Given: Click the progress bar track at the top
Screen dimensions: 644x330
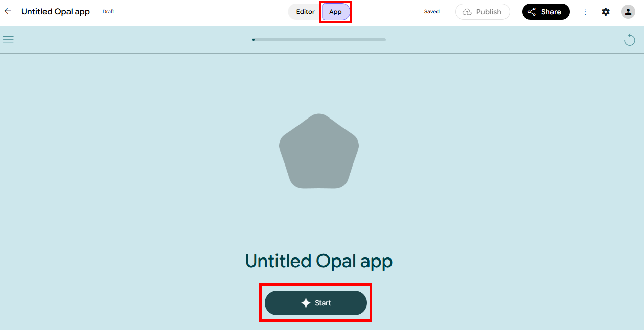Looking at the screenshot, I should (x=319, y=39).
